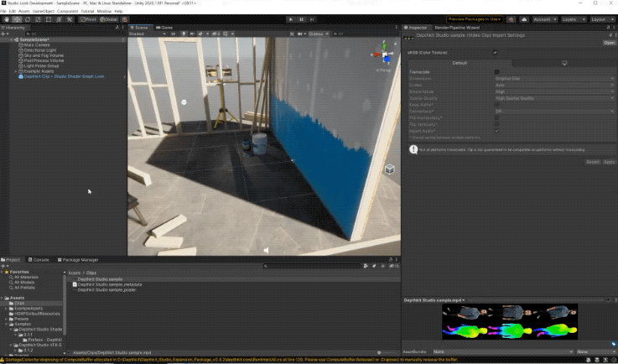Screen dimensions: 618x364
Task: Switch to the Game tab
Action: [164, 28]
